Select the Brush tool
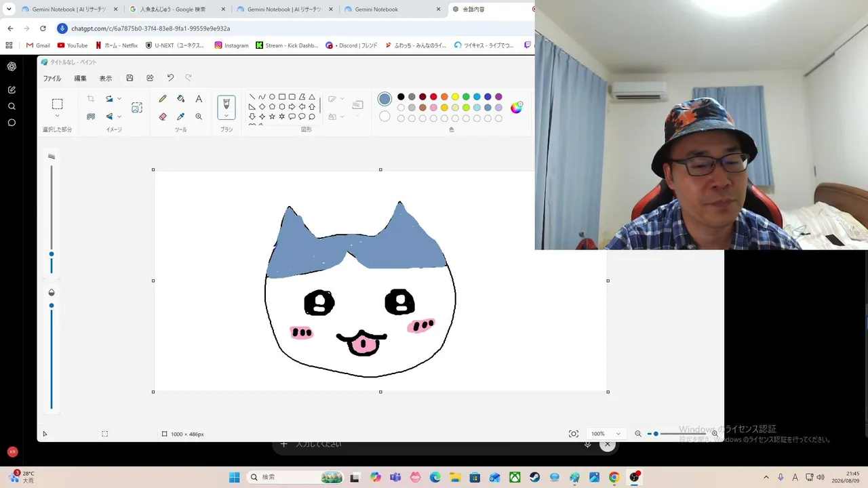 click(226, 104)
